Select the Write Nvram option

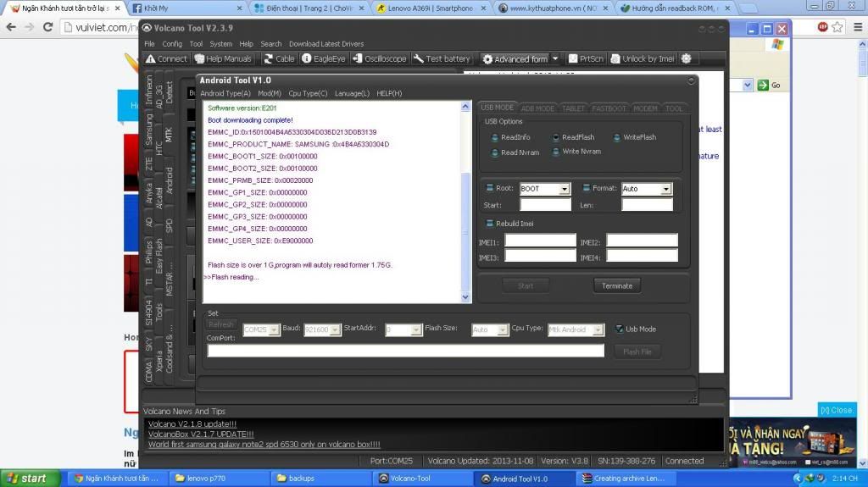click(556, 152)
